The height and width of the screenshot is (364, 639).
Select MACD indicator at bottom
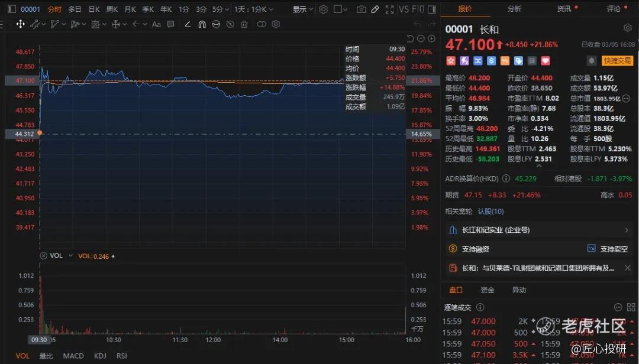pos(73,356)
